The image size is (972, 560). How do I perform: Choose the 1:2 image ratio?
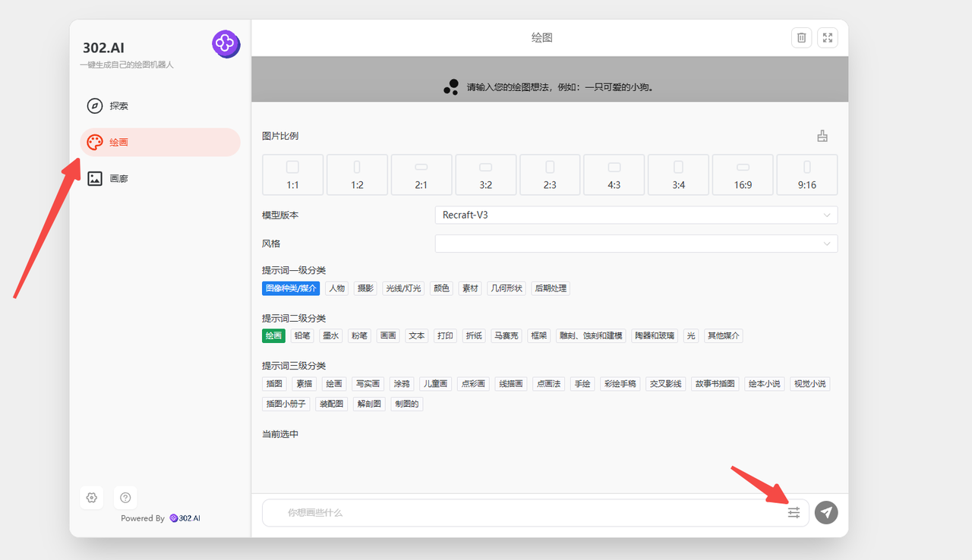click(357, 175)
